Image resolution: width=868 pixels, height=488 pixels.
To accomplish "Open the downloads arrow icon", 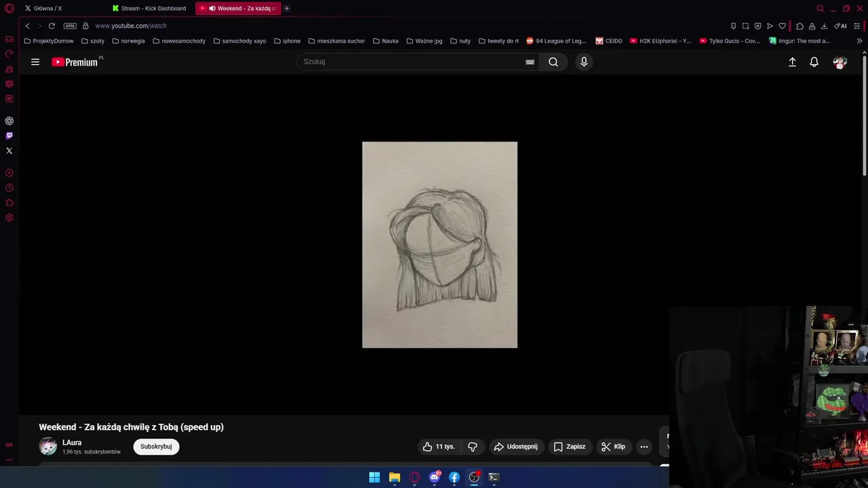I will (824, 26).
